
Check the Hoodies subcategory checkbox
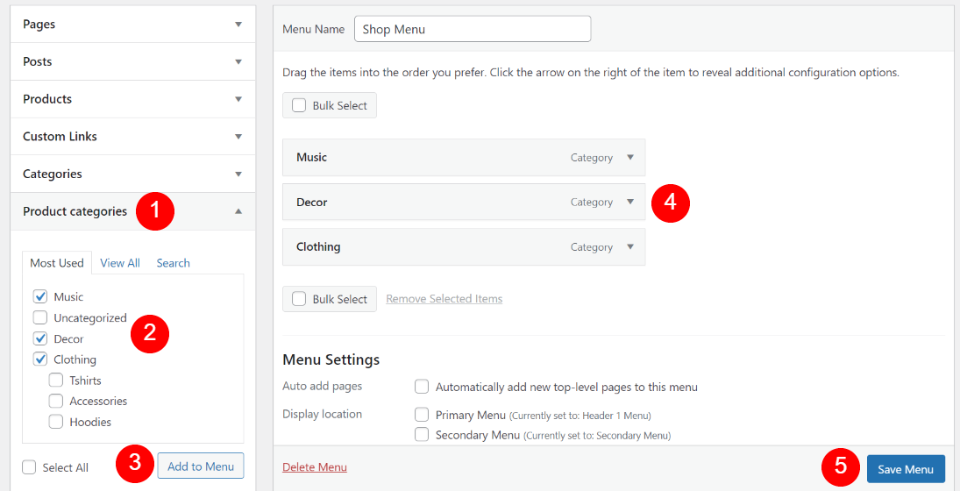click(x=56, y=422)
